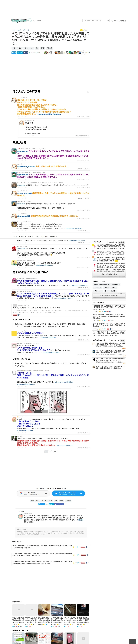This screenshot has width=138, height=644.
Task: Click the bottom ツイート share button
Action: coord(41,504)
